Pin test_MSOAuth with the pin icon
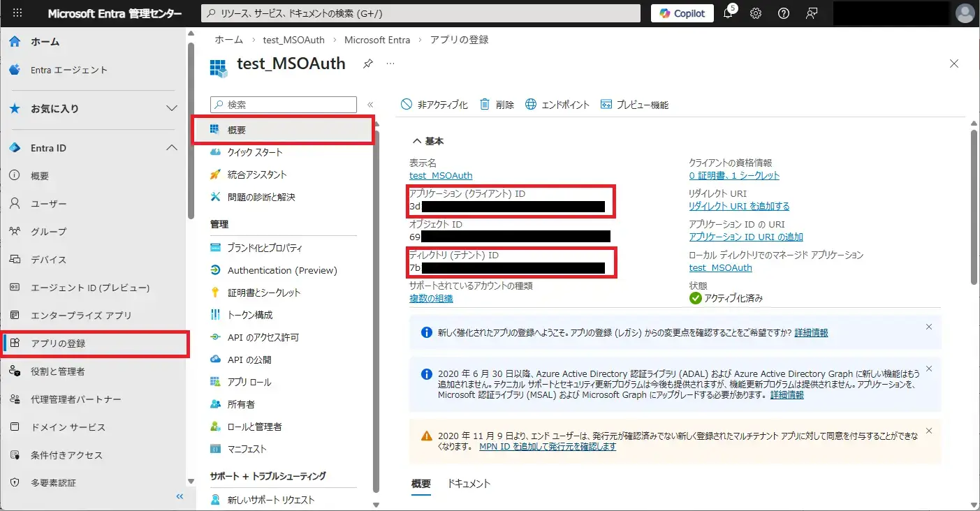Screen dimensions: 980x511 pyautogui.click(x=368, y=64)
